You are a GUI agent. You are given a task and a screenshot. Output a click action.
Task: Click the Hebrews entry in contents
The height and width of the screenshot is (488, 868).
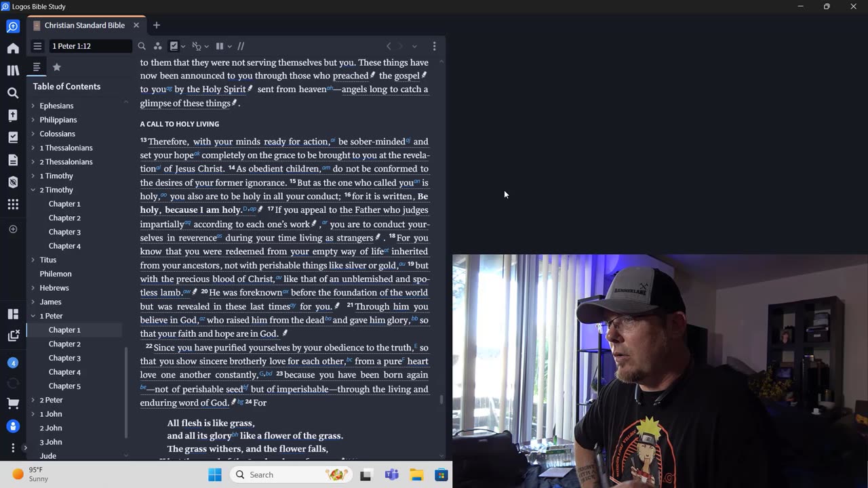click(x=54, y=288)
